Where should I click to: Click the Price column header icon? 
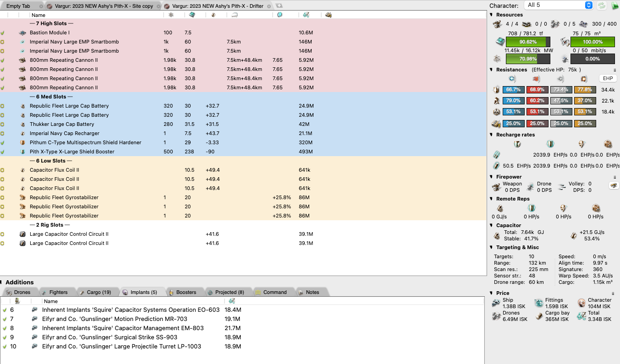coord(306,15)
